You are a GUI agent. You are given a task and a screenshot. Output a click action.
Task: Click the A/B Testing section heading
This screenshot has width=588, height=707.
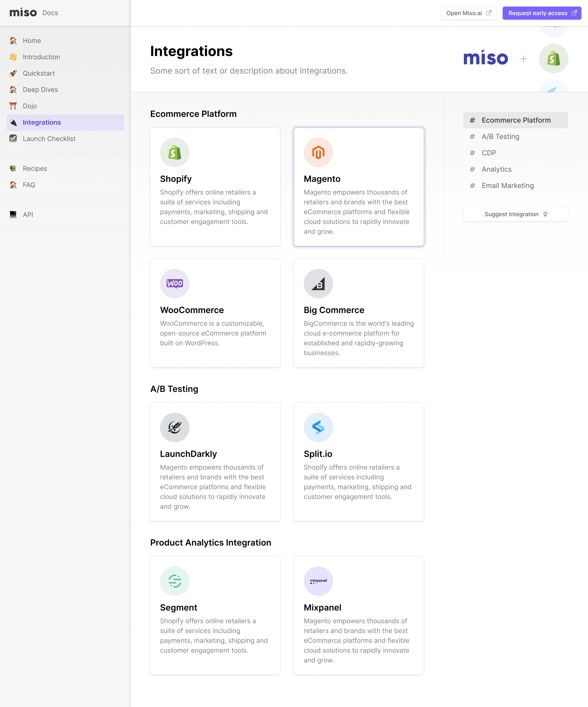(x=174, y=389)
